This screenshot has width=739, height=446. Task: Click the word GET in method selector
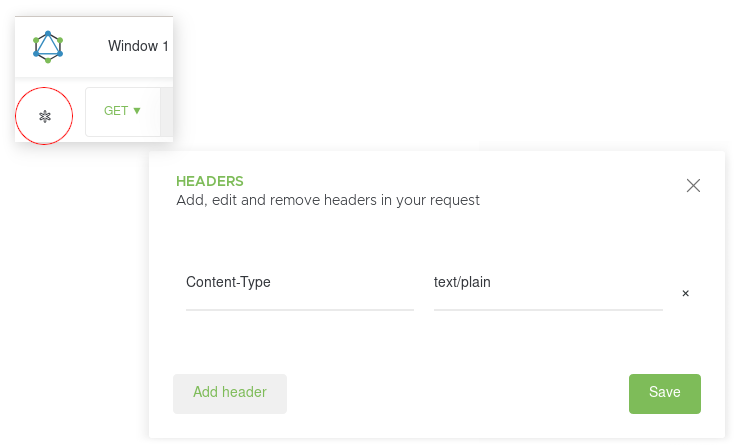[x=116, y=111]
